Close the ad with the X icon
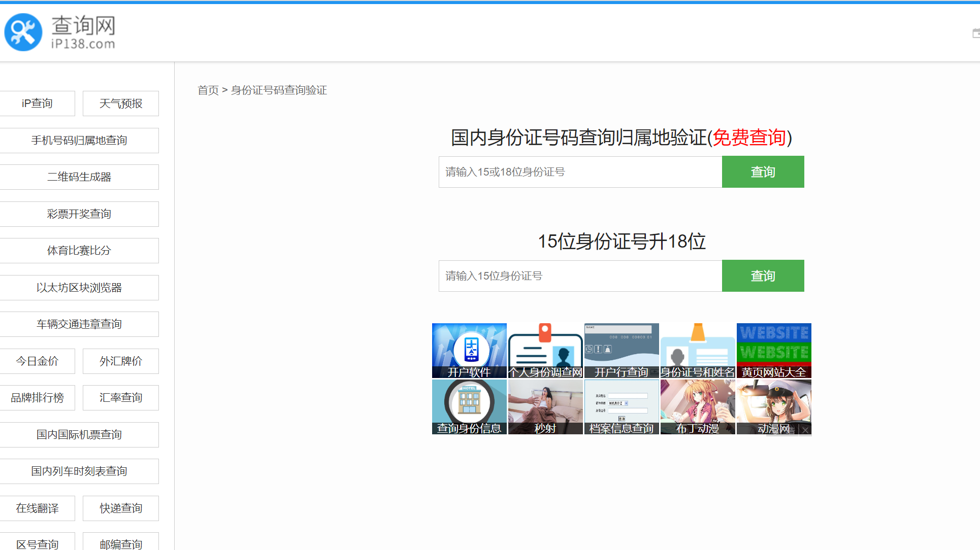The height and width of the screenshot is (550, 980). coord(805,430)
